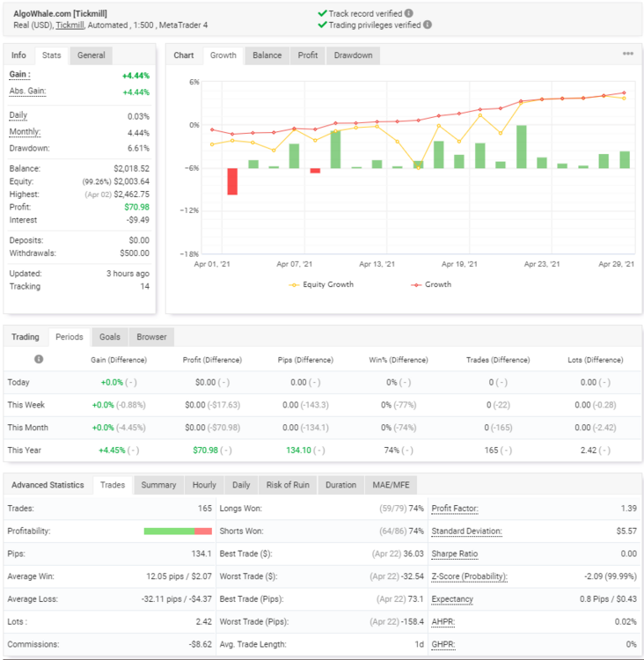Click the $70.98 profit value in Stats

tap(136, 207)
